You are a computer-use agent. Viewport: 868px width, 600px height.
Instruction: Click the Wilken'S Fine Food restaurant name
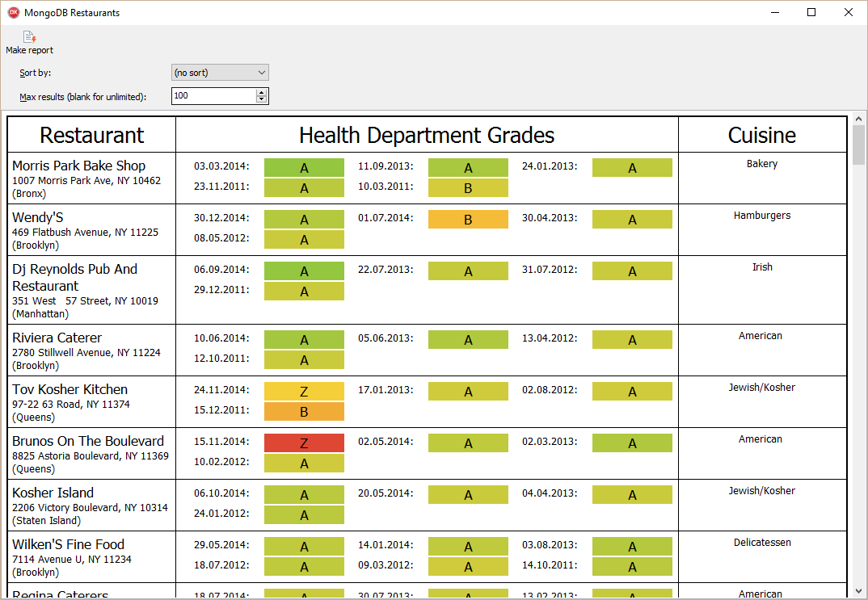pyautogui.click(x=69, y=544)
